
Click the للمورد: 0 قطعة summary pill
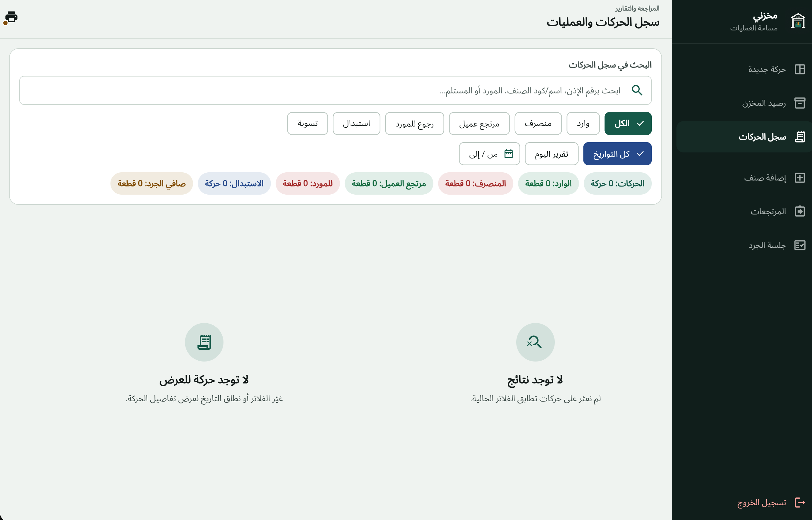coord(308,183)
